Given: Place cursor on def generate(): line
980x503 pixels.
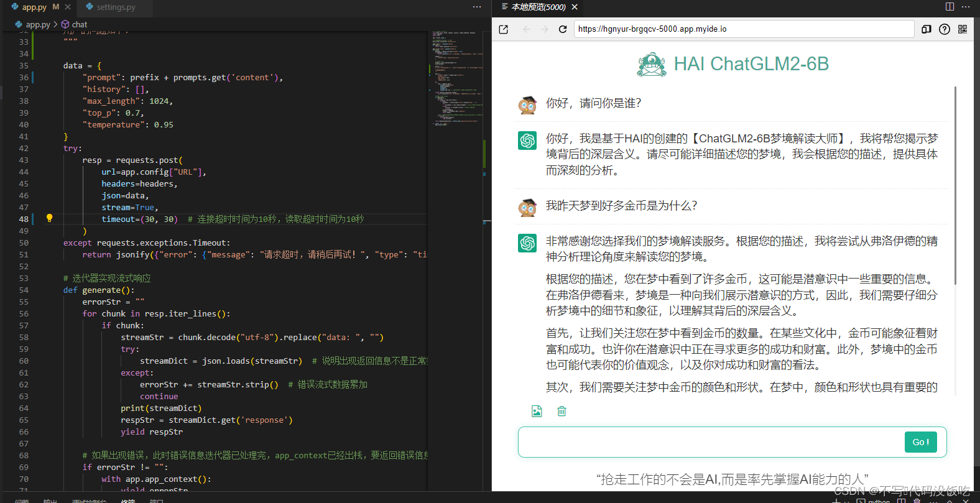Looking at the screenshot, I should pyautogui.click(x=99, y=290).
